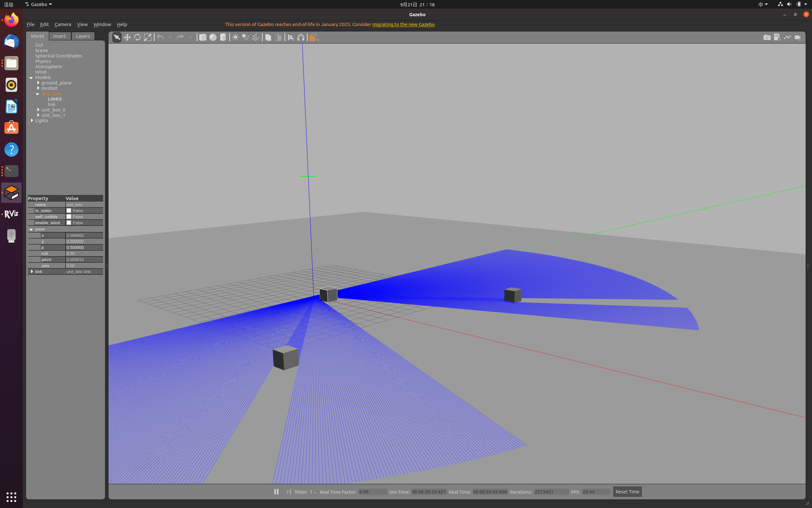Toggle the enable_wind checkbox
Viewport: 812px width, 508px height.
tap(69, 223)
